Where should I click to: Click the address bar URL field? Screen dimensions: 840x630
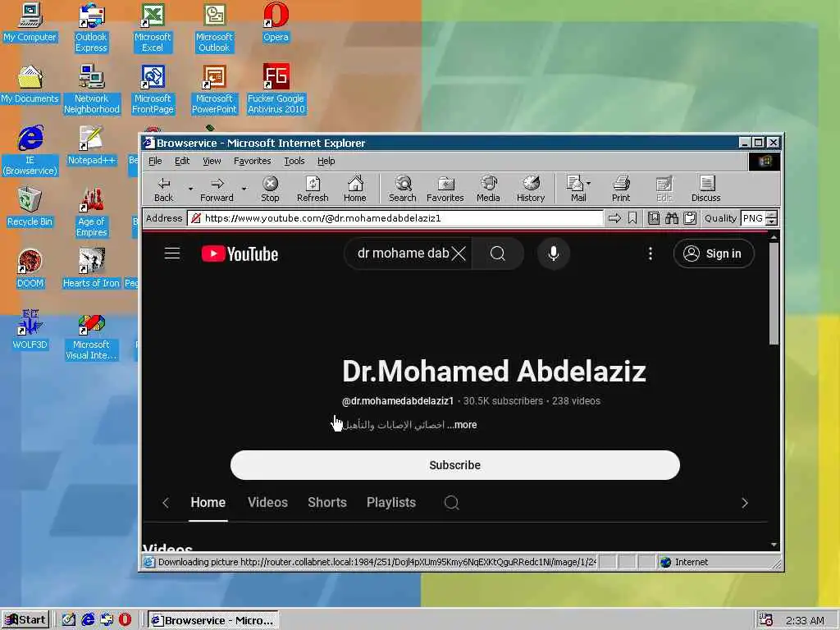[x=395, y=218]
